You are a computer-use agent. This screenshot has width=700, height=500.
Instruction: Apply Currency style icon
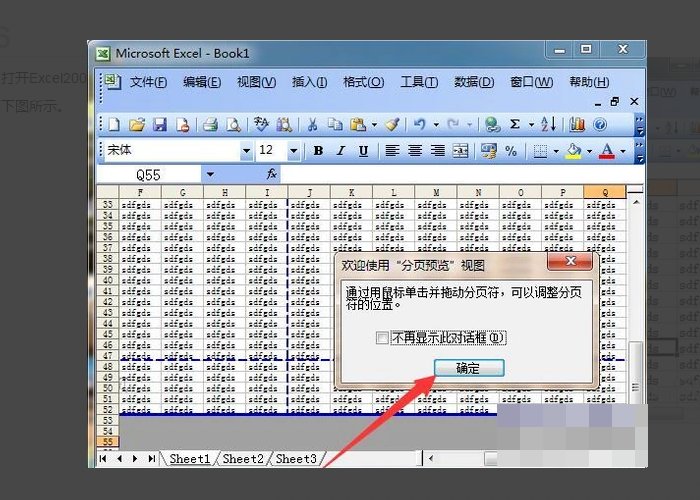click(489, 151)
